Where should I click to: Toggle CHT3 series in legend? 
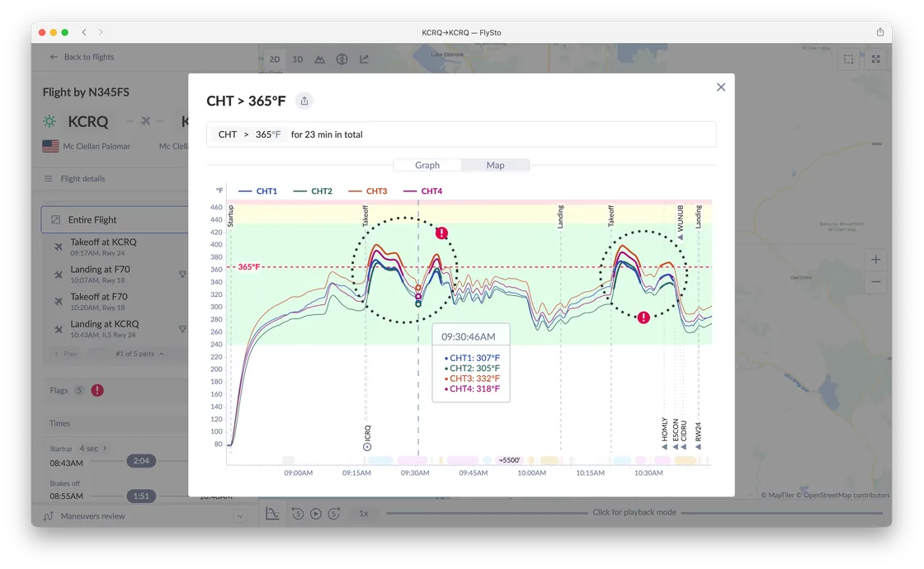(368, 190)
